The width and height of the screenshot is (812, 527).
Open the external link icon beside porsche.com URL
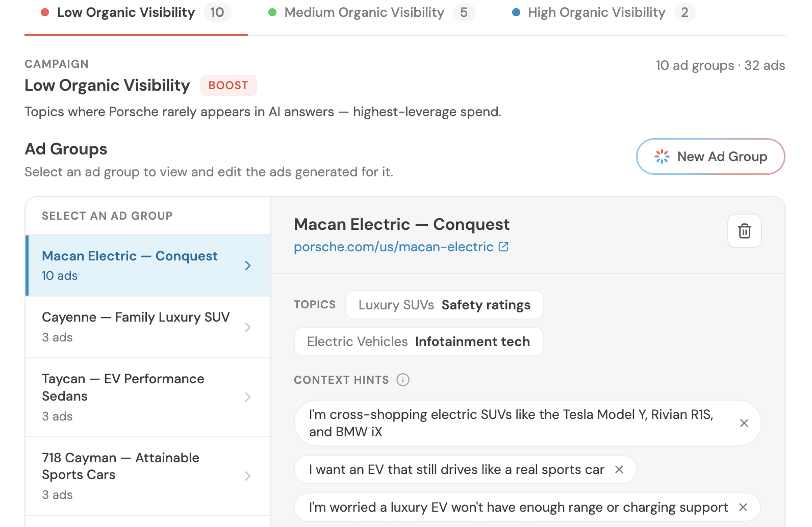coord(503,247)
